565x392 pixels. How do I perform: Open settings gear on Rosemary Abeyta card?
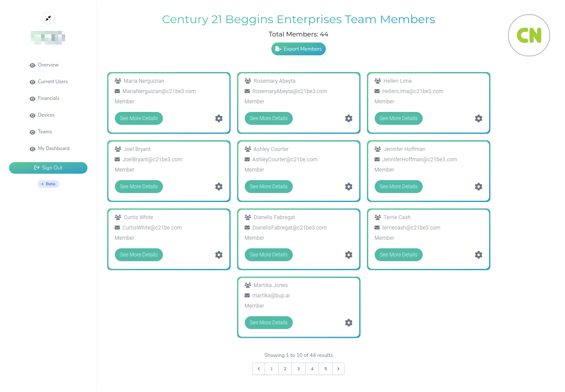[x=349, y=118]
